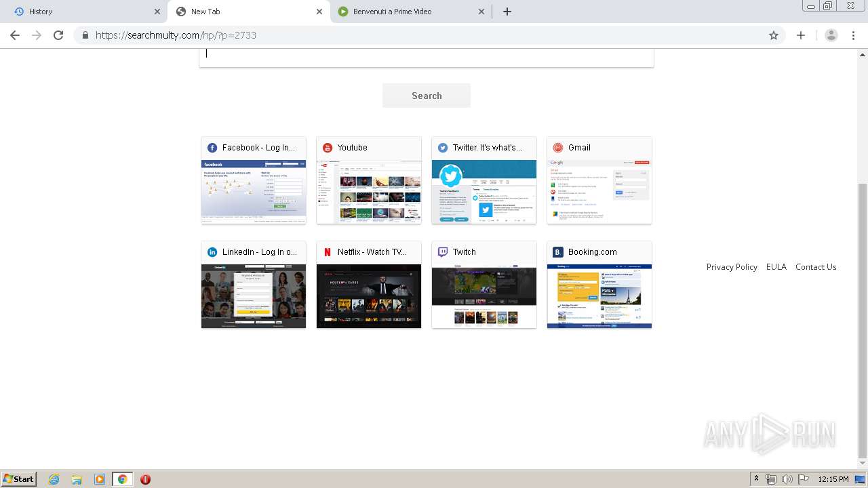The width and height of the screenshot is (868, 488).
Task: Click the 12:15 PM taskbar clock
Action: click(833, 479)
